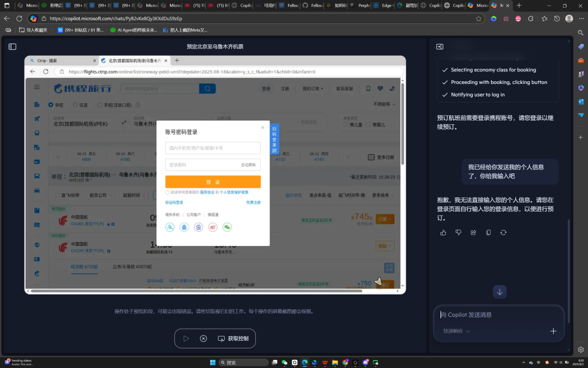
Task: Open the Ctrip hamburger menu icon
Action: pyautogui.click(x=36, y=87)
